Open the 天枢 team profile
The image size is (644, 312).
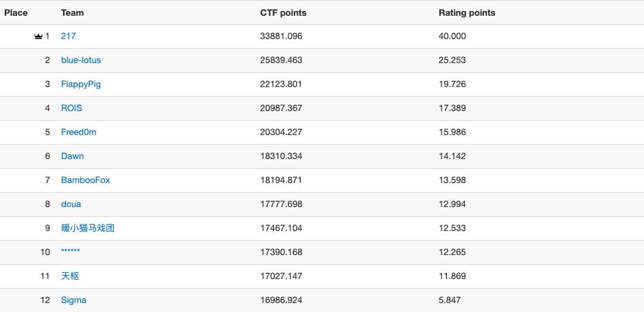70,276
